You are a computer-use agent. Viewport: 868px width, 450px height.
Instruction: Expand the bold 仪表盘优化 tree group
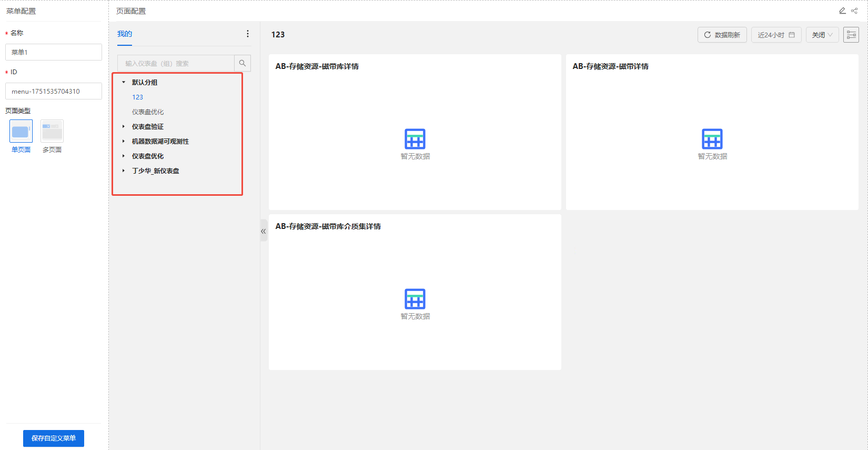(x=124, y=156)
